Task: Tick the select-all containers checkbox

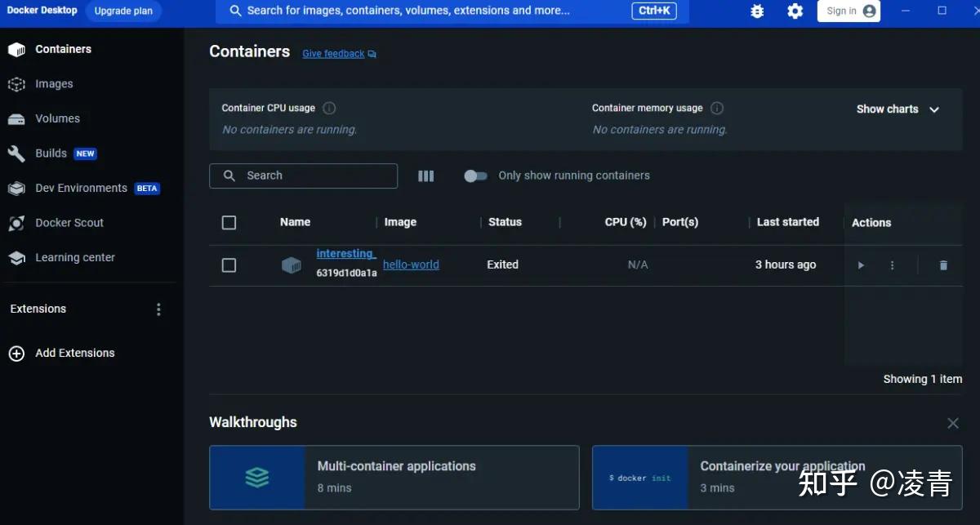Action: pyautogui.click(x=229, y=223)
